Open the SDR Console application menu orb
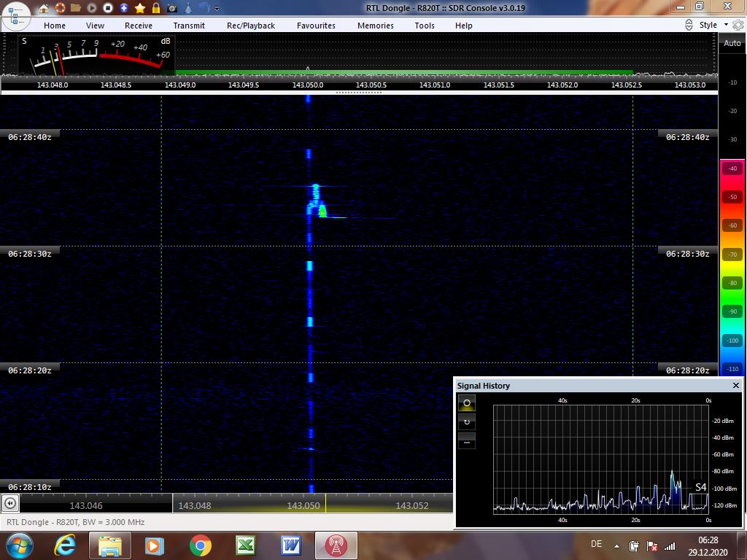The height and width of the screenshot is (560, 747). pyautogui.click(x=16, y=15)
